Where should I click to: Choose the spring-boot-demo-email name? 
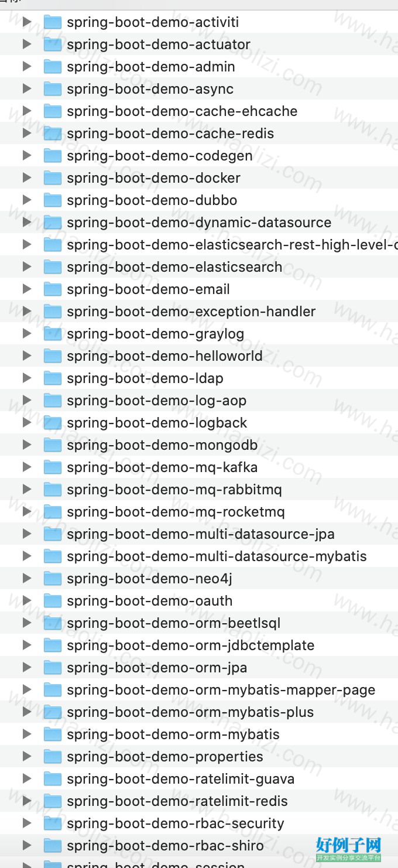pos(149,289)
